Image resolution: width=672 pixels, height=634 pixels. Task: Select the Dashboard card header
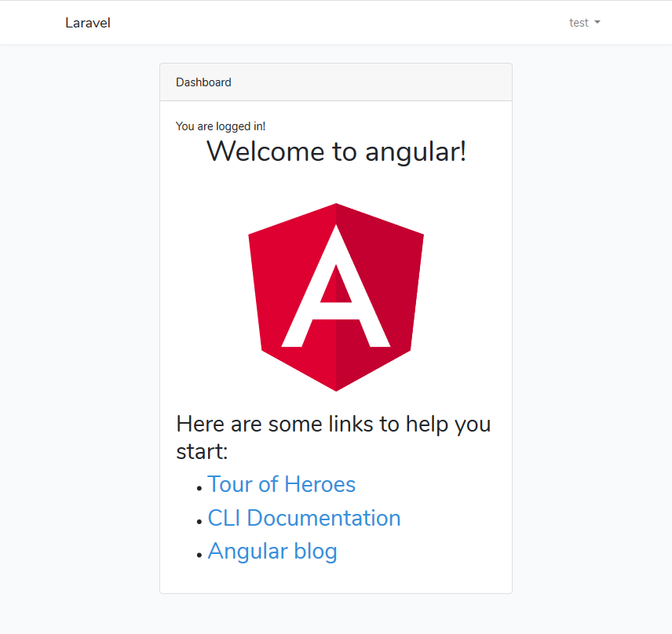(203, 82)
